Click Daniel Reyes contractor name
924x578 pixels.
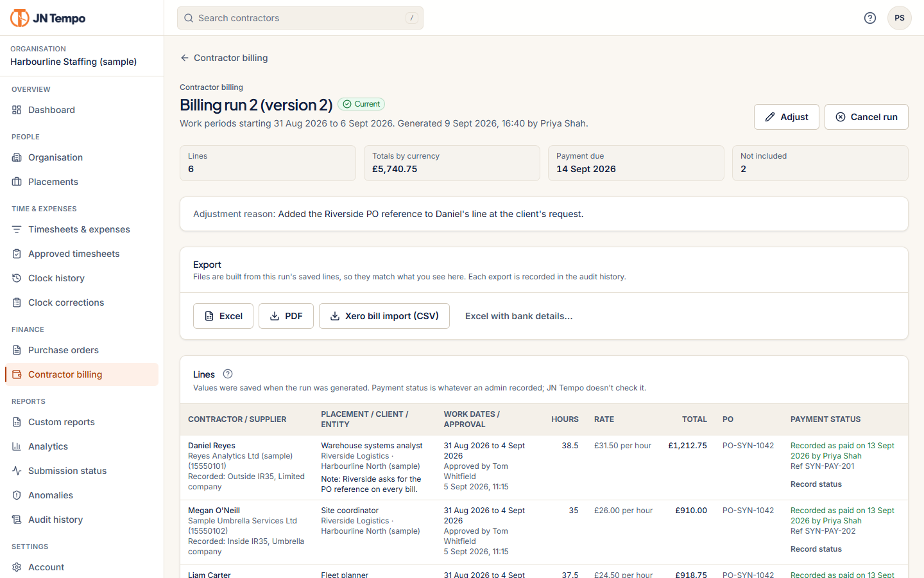click(x=212, y=446)
